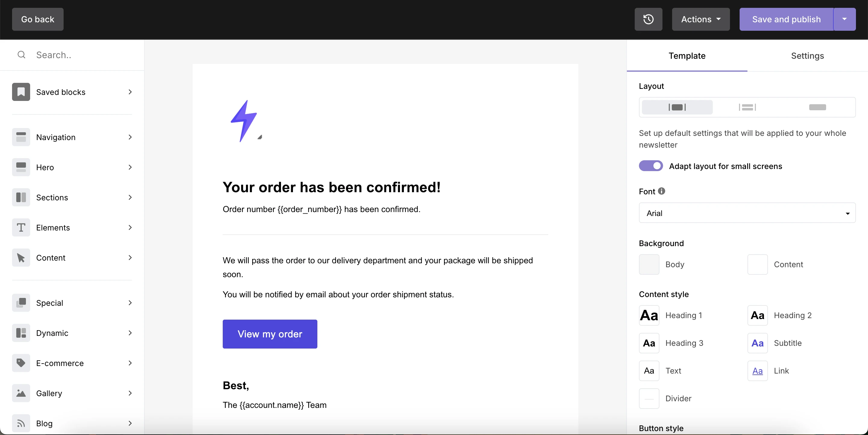Select the middle layout option
The image size is (868, 435).
pos(747,108)
